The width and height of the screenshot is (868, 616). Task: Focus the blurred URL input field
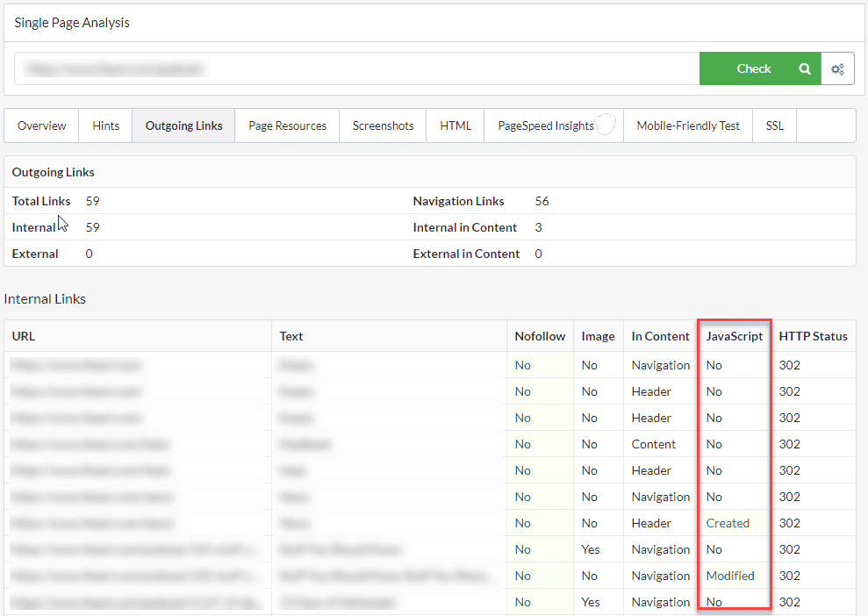coord(357,68)
